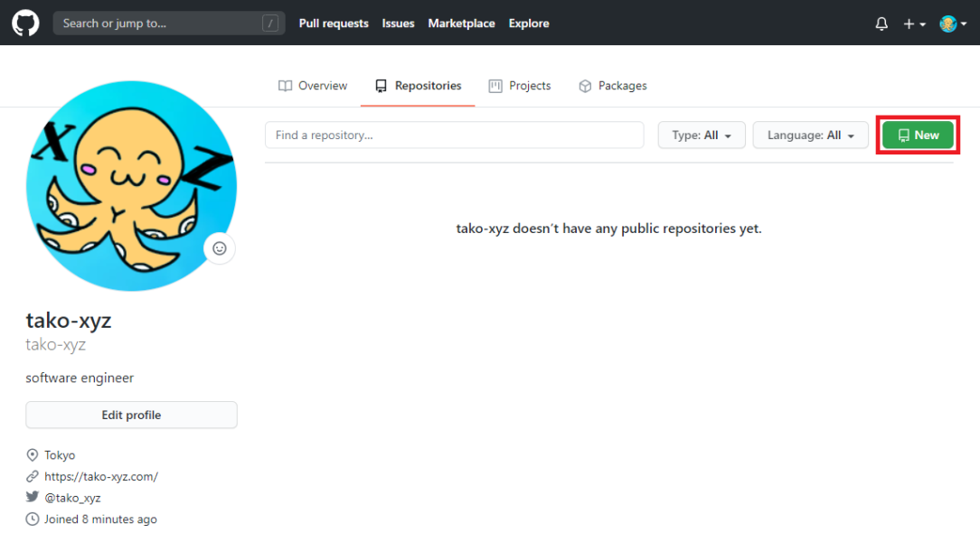Click the clock icon beside Joined
This screenshot has height=542, width=980.
[33, 519]
